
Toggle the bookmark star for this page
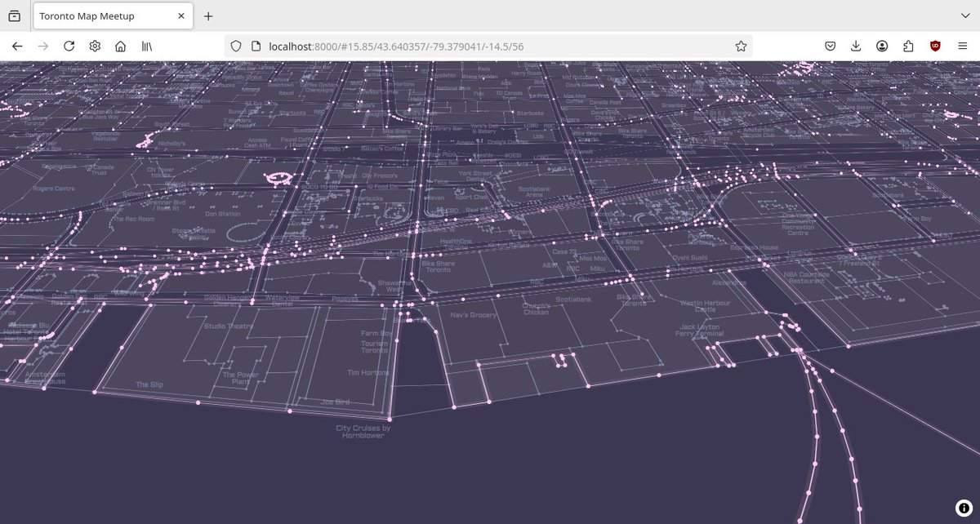pyautogui.click(x=741, y=46)
